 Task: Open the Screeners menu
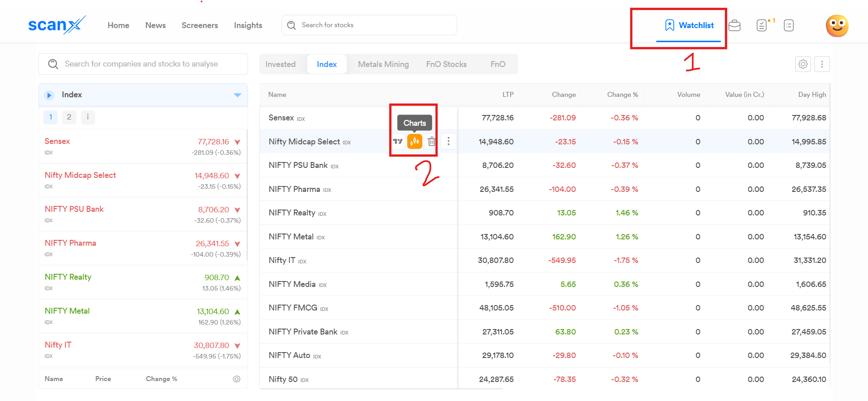200,25
